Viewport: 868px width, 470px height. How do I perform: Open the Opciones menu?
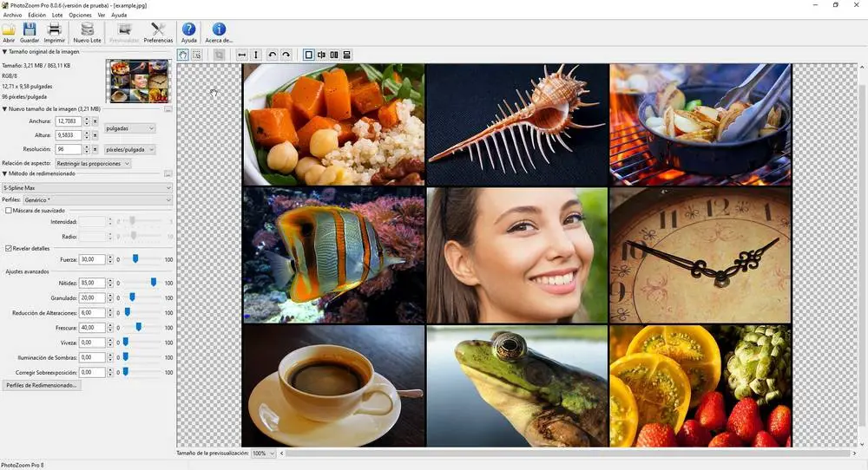coord(80,16)
